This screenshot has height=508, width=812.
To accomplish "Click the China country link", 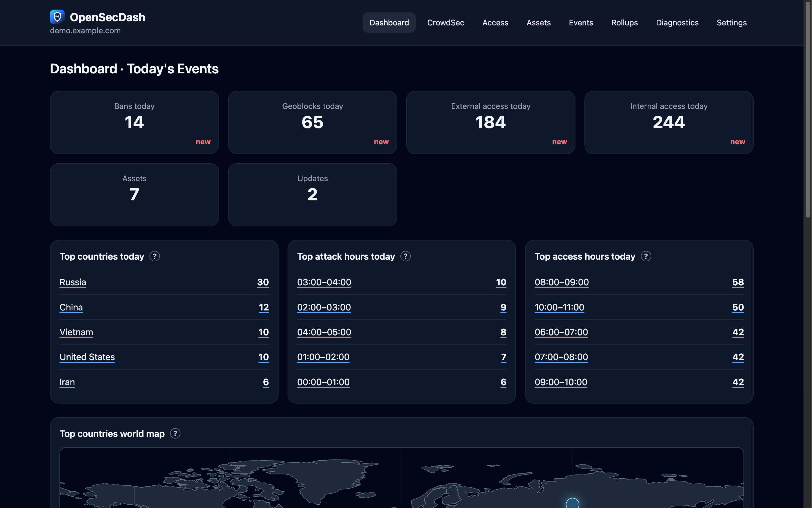I will pyautogui.click(x=71, y=307).
